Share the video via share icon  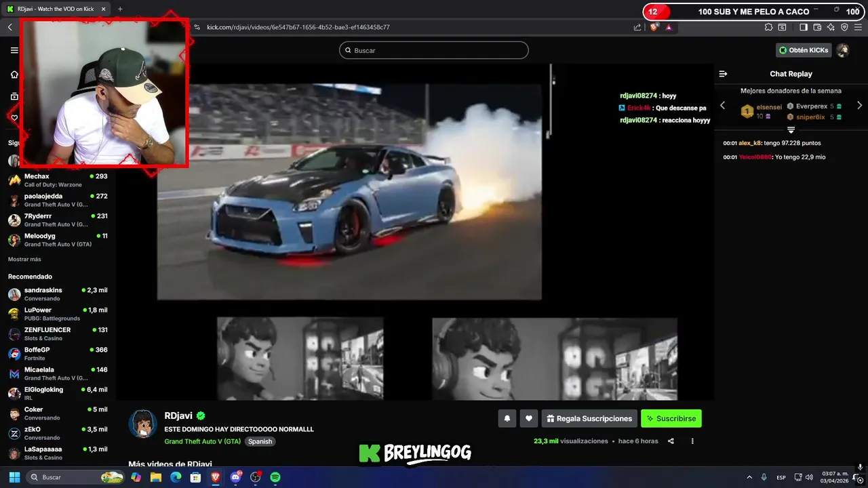(671, 441)
